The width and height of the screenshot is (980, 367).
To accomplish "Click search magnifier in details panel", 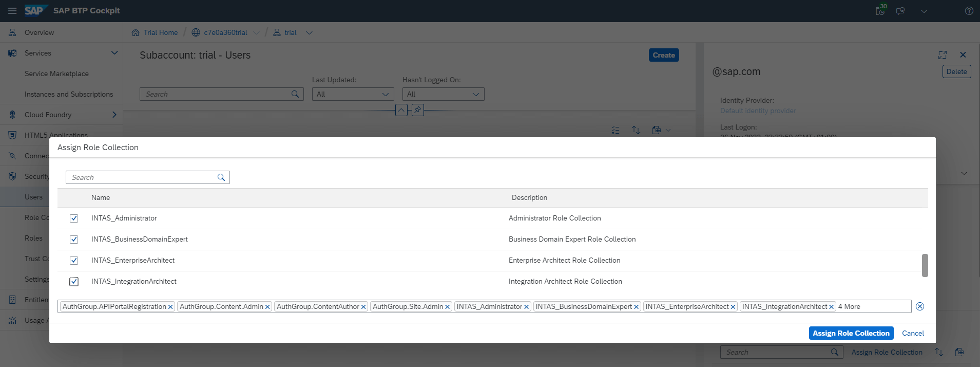I will click(835, 352).
